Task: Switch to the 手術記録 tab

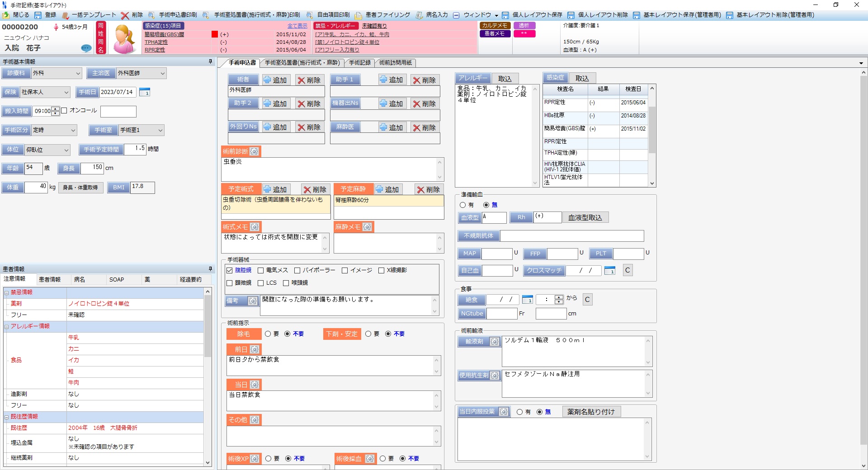Action: click(x=360, y=63)
